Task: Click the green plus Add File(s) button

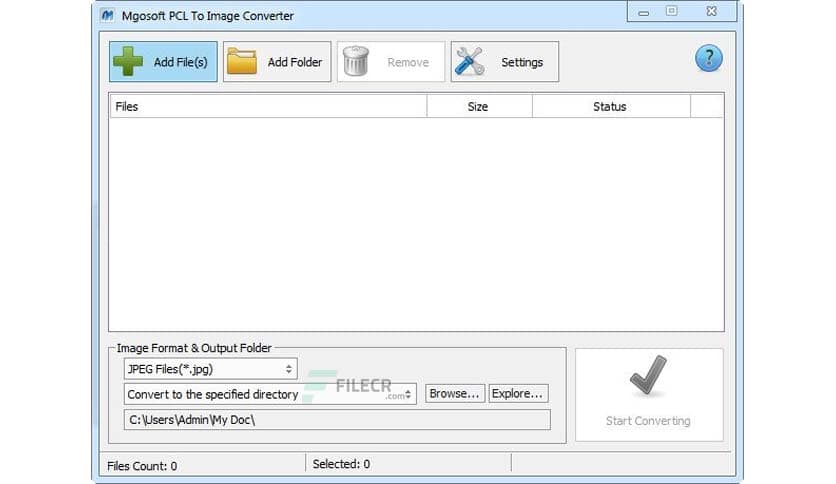Action: click(163, 62)
